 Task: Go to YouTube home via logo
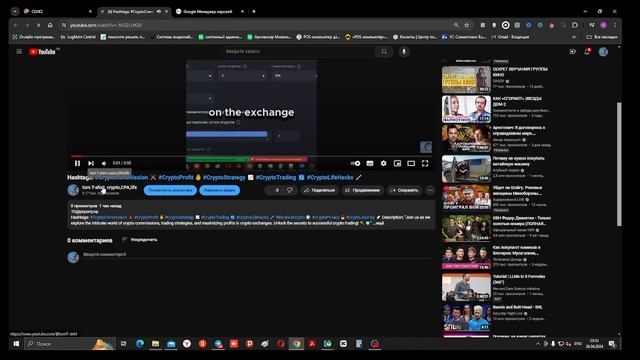point(42,51)
